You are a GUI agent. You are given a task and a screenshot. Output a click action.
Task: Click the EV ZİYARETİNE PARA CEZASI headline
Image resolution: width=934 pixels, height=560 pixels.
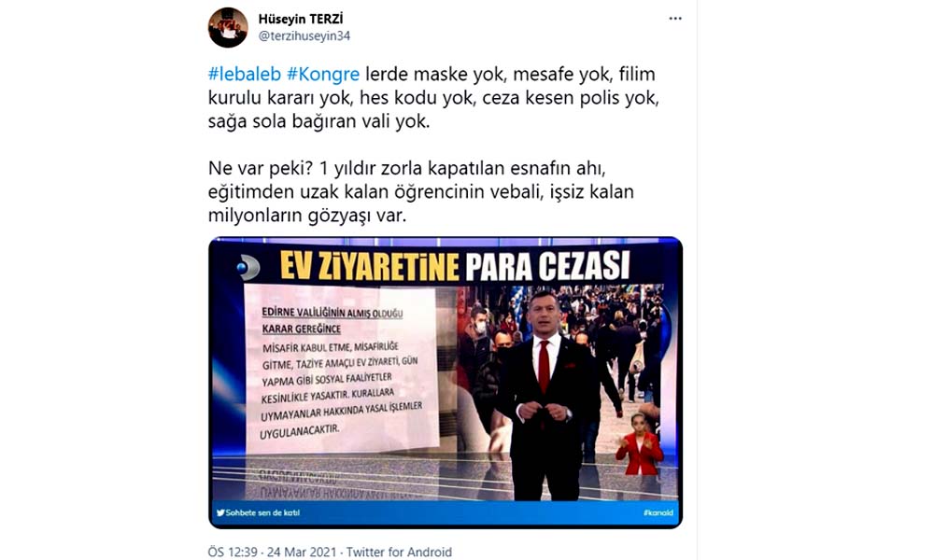[x=455, y=266]
